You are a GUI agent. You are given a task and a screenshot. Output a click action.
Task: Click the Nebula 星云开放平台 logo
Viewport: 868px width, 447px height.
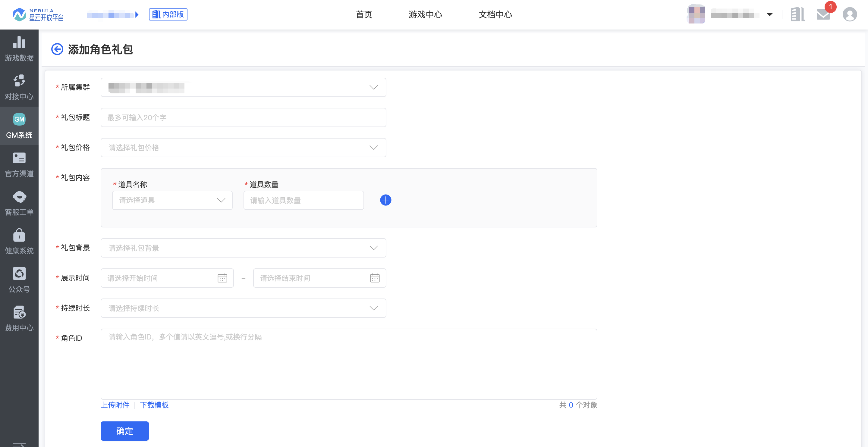point(38,14)
